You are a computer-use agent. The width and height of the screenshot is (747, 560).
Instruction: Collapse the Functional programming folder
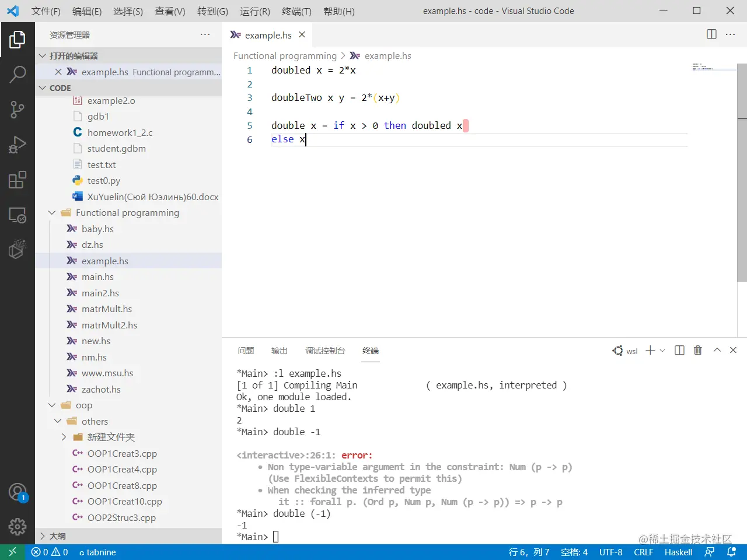(x=52, y=213)
